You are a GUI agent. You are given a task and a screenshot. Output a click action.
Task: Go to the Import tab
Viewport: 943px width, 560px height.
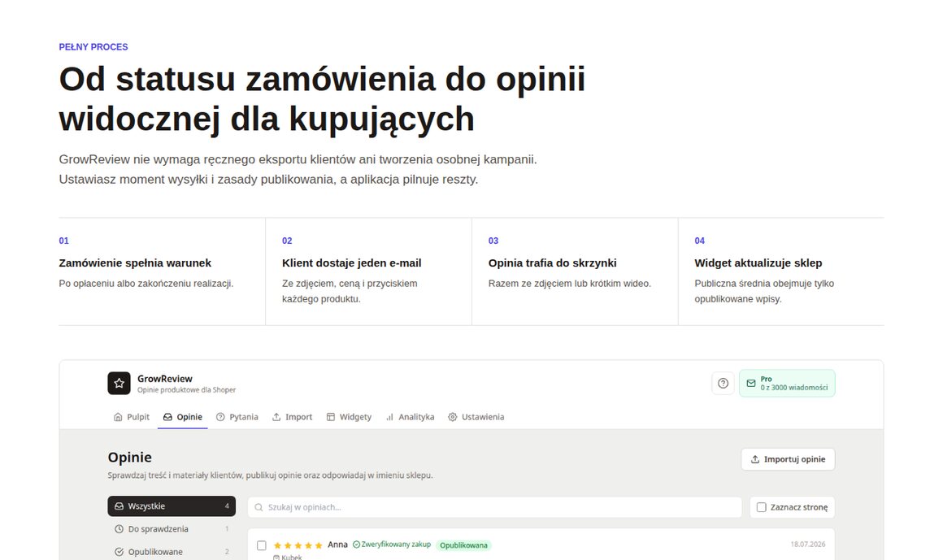(x=292, y=417)
